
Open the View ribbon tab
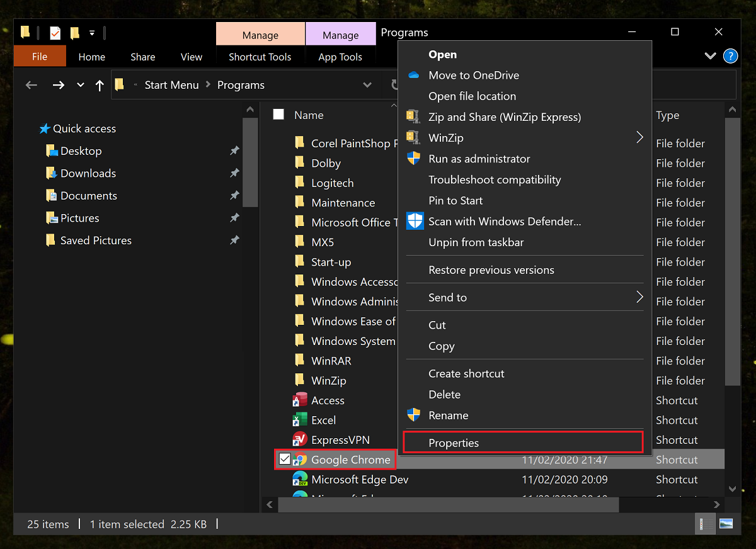click(192, 57)
